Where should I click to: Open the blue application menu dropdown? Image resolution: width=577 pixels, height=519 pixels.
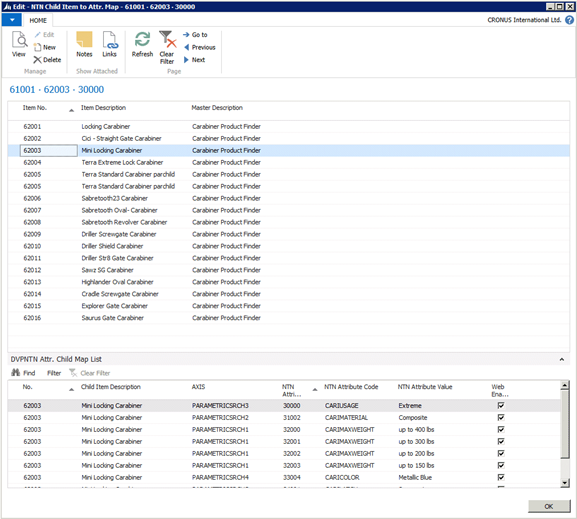pos(12,20)
